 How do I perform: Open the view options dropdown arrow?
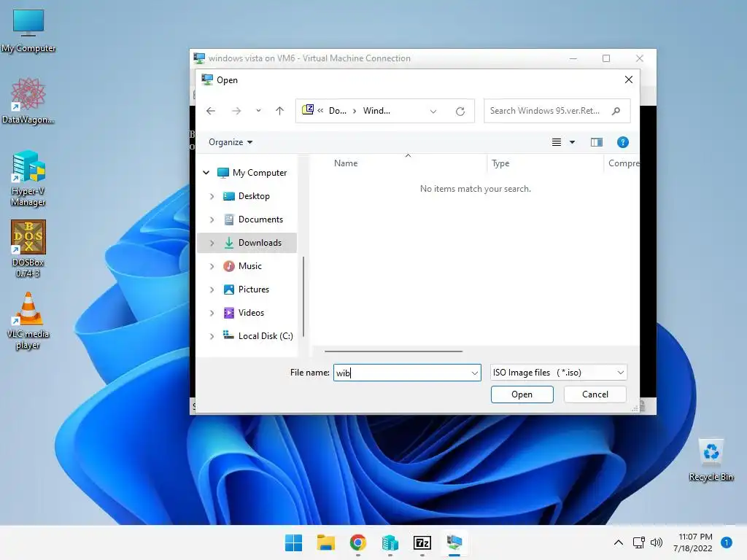coord(572,142)
